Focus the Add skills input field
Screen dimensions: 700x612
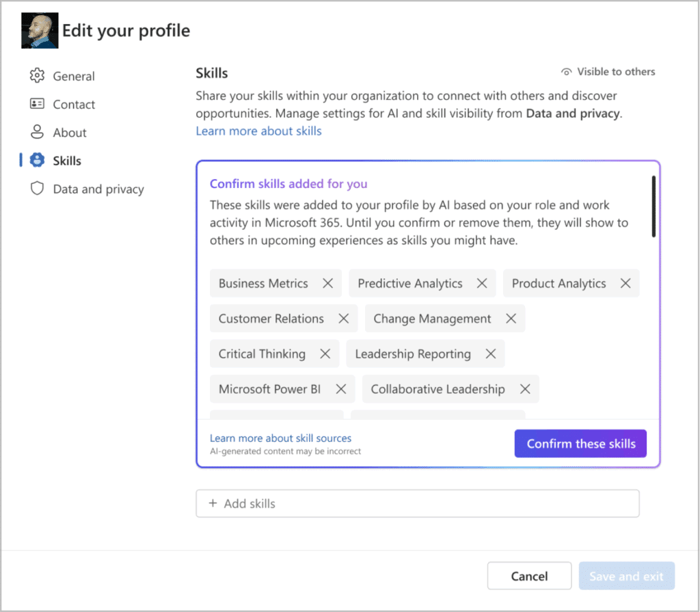pos(418,503)
